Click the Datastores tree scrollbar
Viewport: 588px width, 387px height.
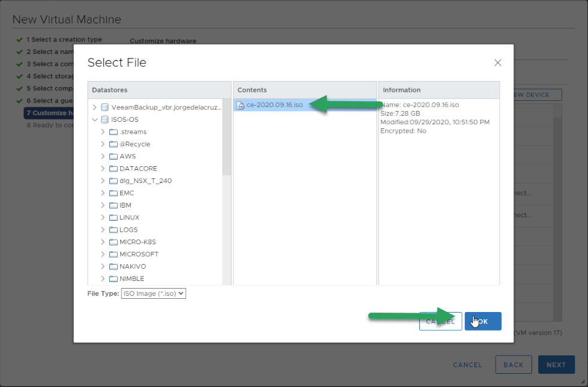click(x=226, y=137)
